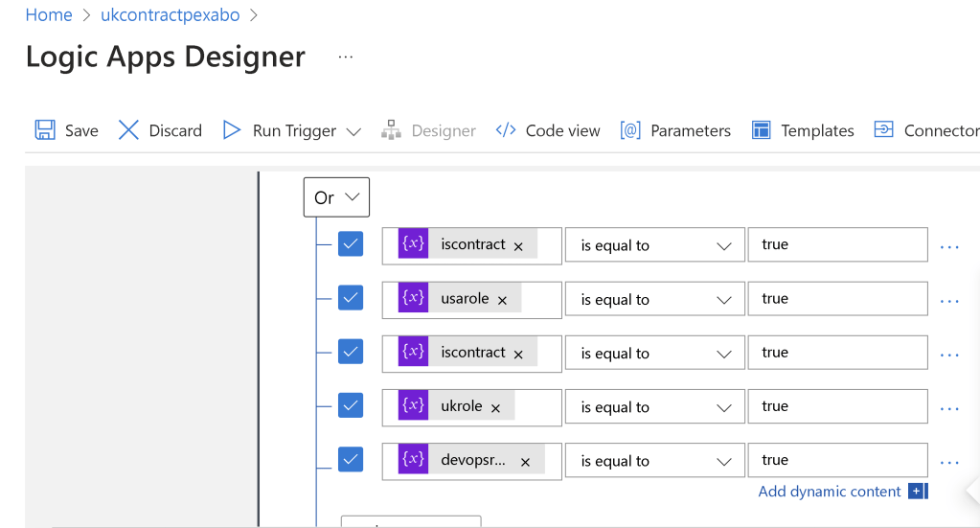Click the Discard X icon
980x528 pixels.
128,130
